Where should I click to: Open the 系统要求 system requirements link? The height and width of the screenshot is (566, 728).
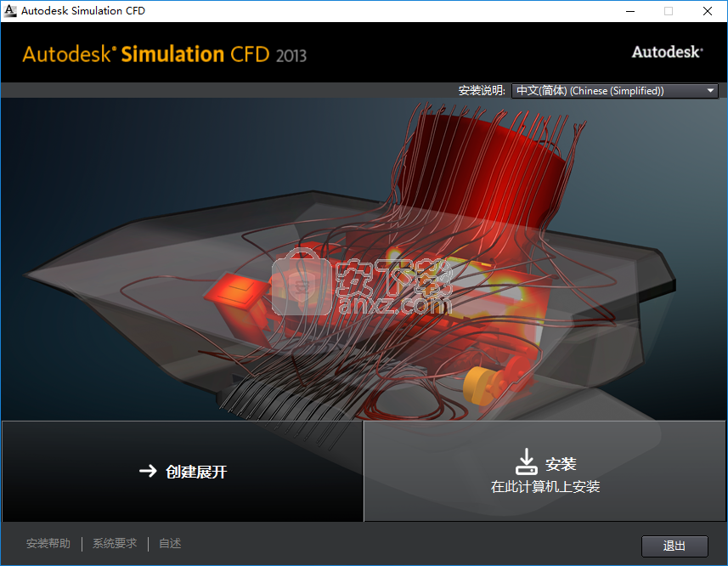115,543
